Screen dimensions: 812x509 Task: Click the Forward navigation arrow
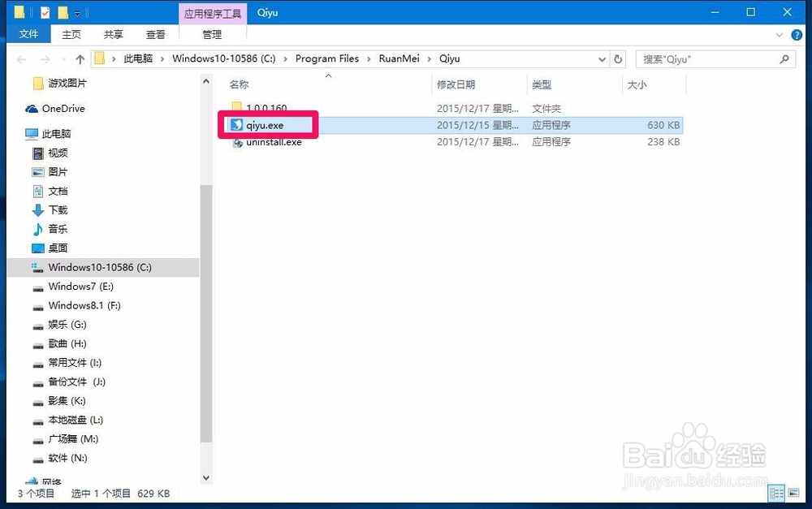(x=45, y=59)
